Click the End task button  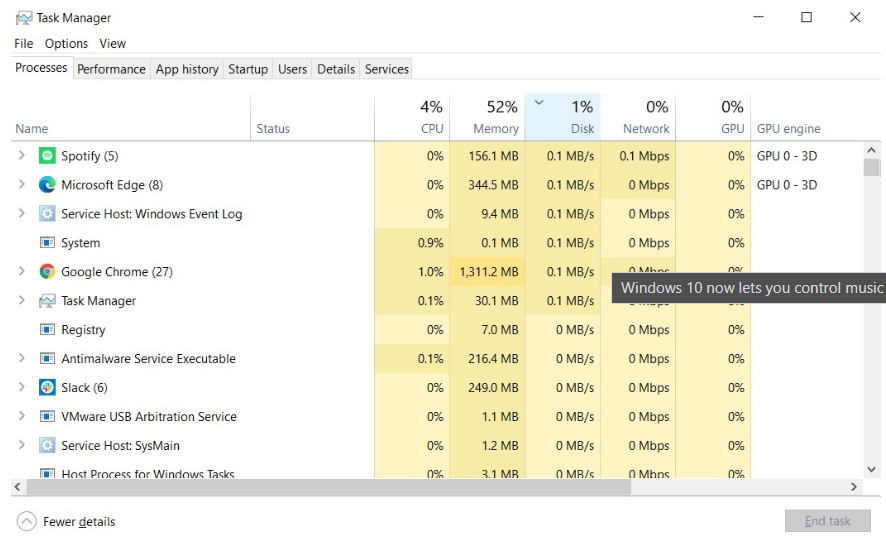(x=827, y=521)
